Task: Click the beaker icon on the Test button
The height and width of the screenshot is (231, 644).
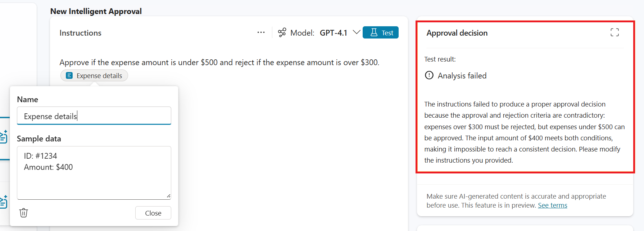Action: (373, 32)
